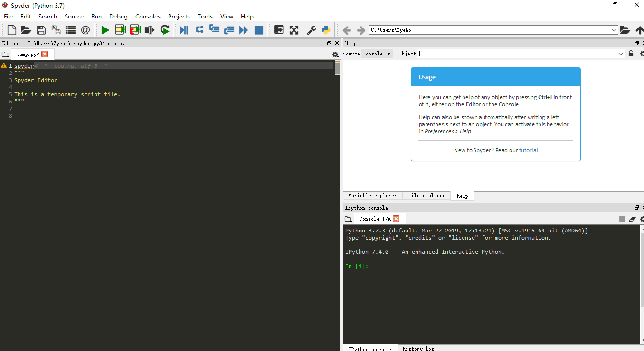This screenshot has height=351, width=644.
Task: Open the file list browser icon
Action: [71, 30]
